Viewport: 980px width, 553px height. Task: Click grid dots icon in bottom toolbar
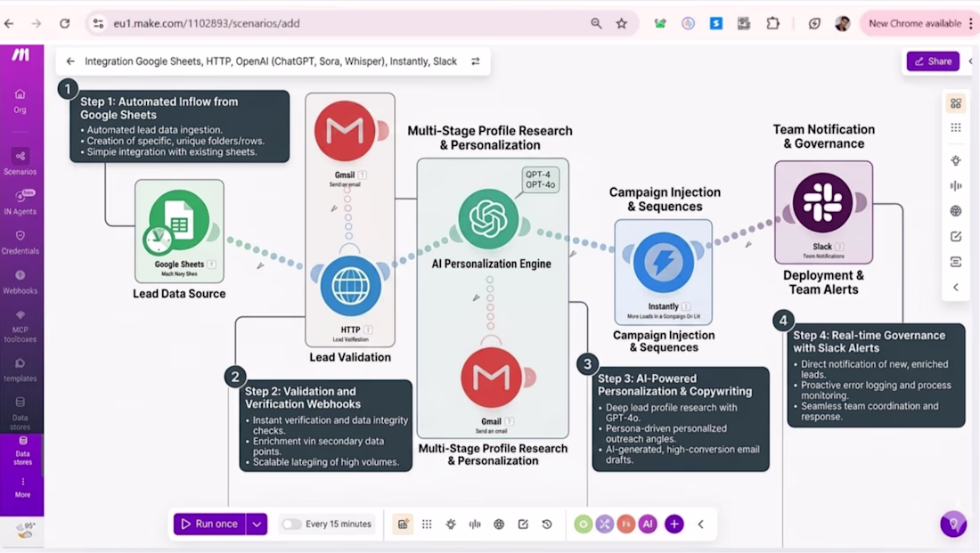point(427,525)
